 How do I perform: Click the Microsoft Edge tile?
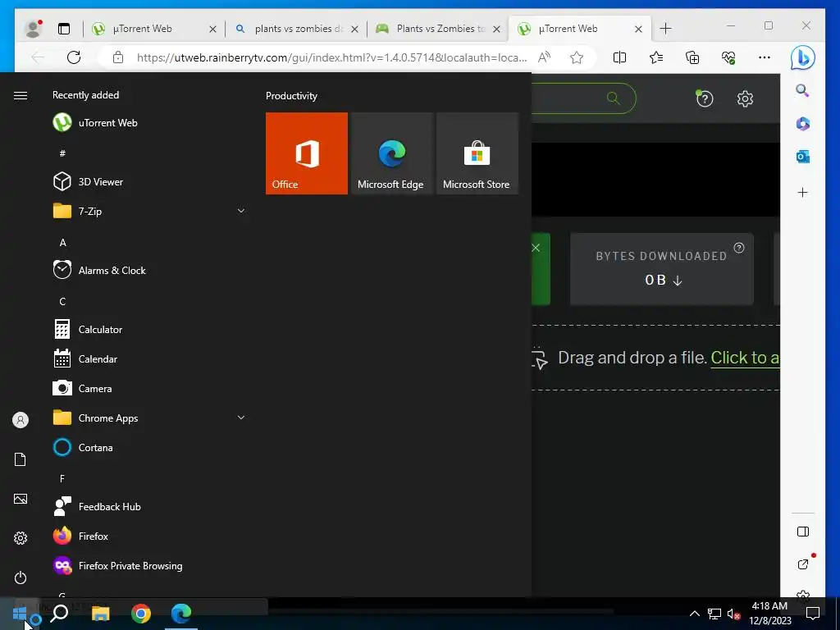tap(391, 153)
